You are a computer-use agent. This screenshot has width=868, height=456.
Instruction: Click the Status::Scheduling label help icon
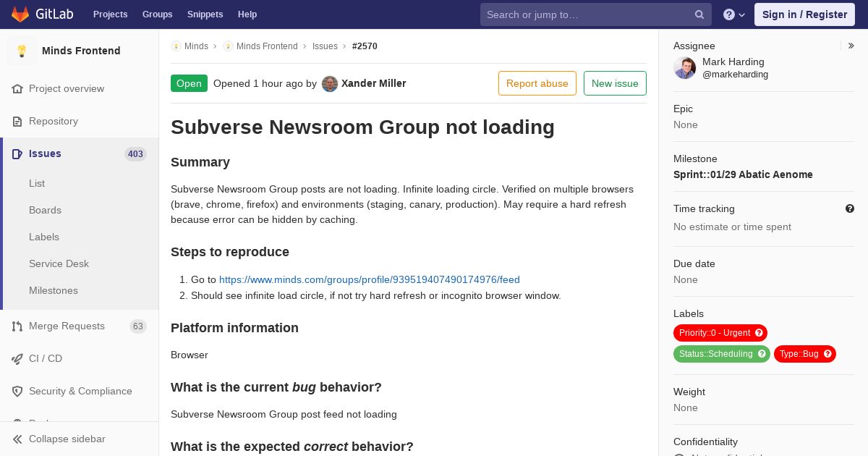[762, 354]
